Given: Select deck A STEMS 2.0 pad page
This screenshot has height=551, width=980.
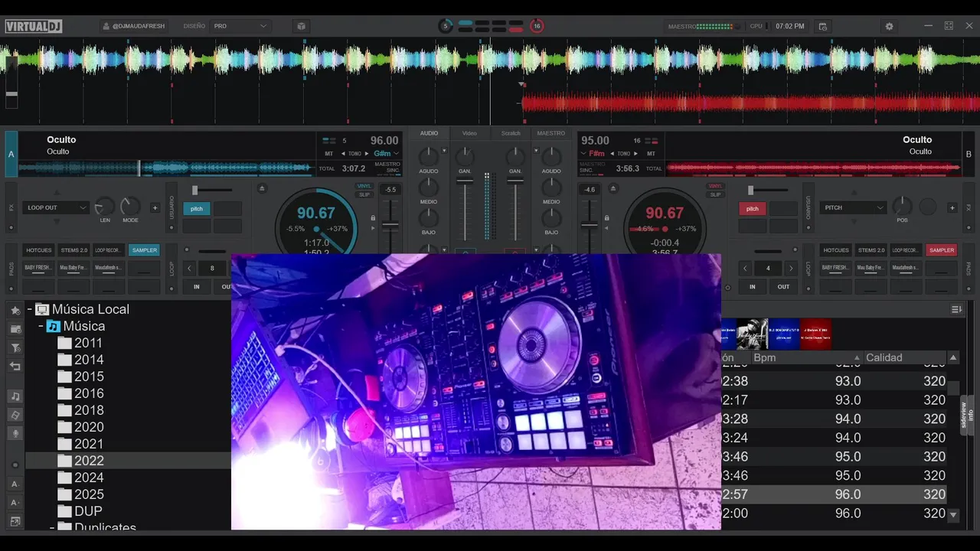Looking at the screenshot, I should tap(74, 250).
